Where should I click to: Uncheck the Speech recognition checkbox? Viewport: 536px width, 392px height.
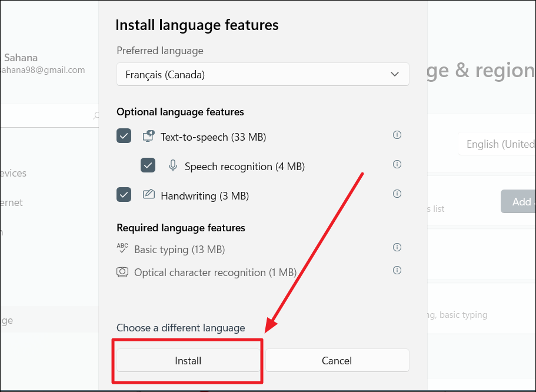[148, 165]
